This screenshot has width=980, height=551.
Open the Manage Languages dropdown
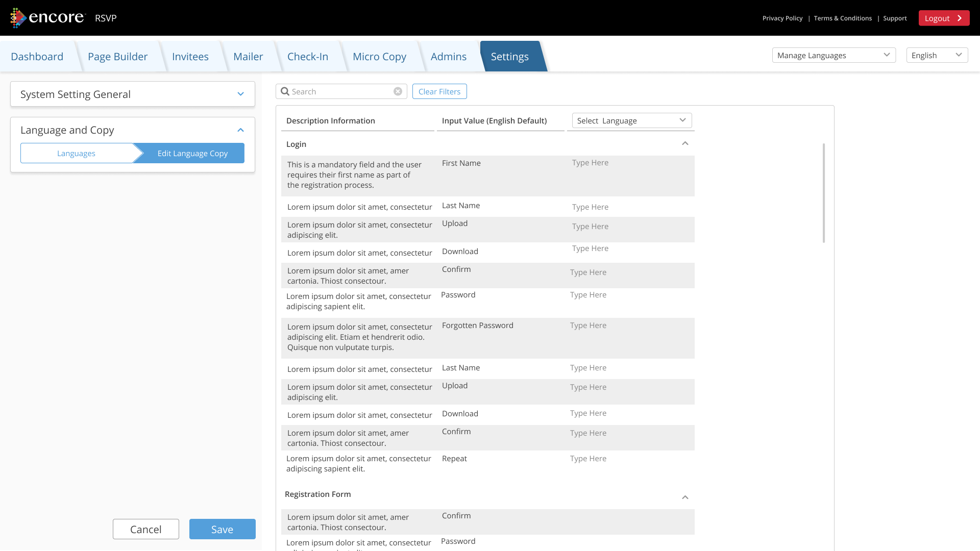(834, 56)
